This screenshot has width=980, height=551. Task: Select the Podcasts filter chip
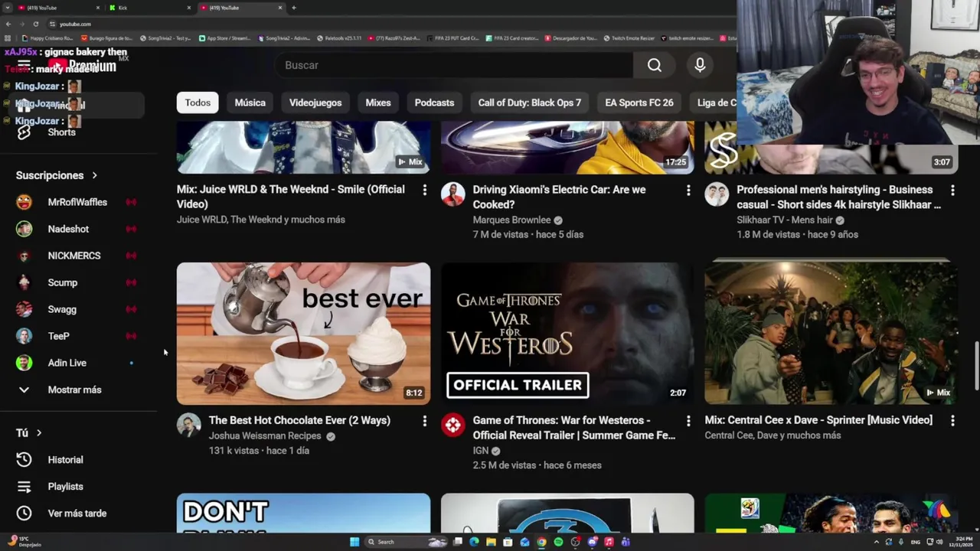pyautogui.click(x=434, y=103)
